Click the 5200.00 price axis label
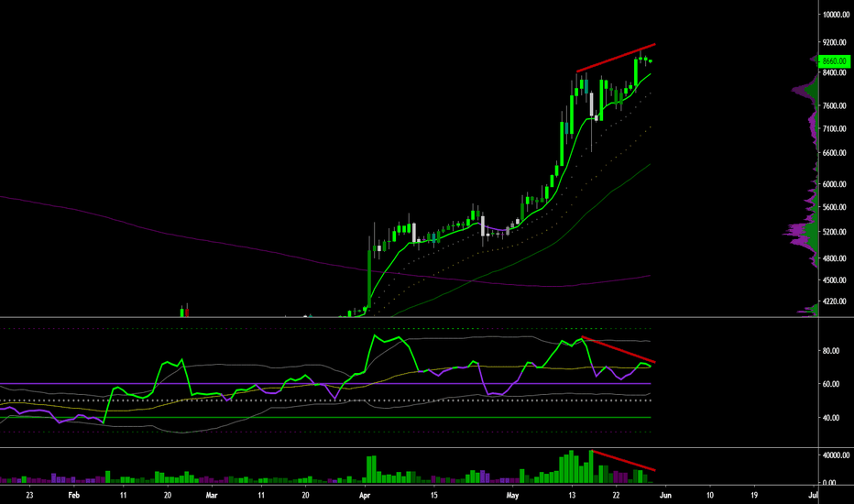Viewport: 854px width, 504px height. (835, 232)
